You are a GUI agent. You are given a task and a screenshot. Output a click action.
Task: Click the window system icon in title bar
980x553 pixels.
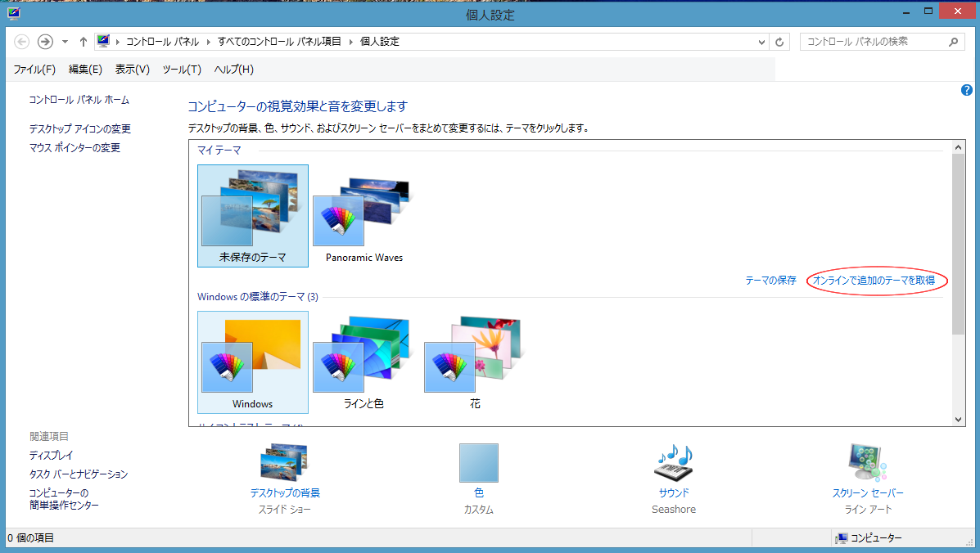coord(14,13)
